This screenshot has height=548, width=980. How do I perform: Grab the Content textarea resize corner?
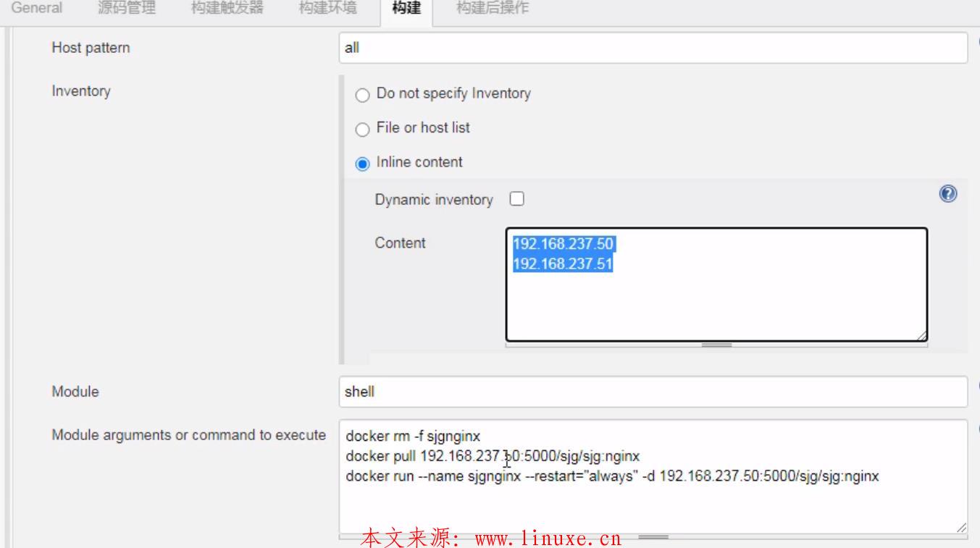921,335
